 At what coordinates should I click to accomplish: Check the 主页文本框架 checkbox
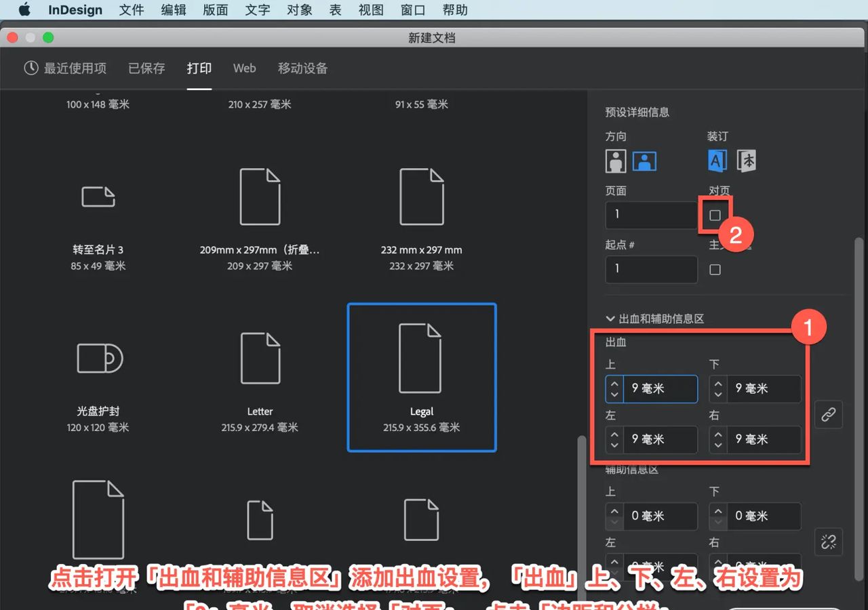coord(715,270)
